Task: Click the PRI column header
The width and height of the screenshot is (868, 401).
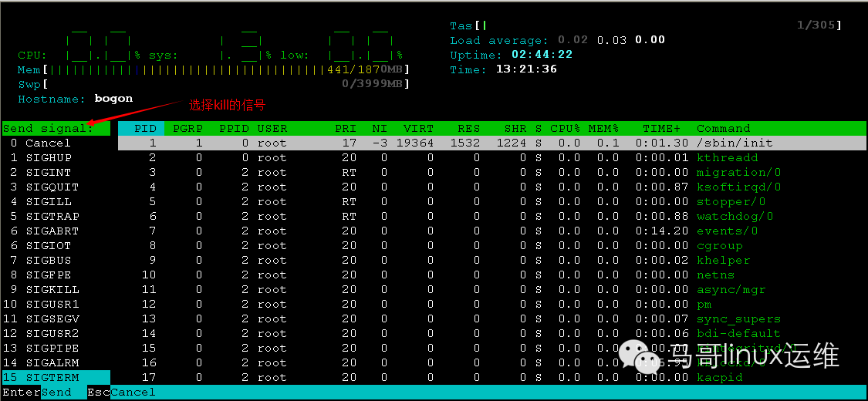Action: 346,128
